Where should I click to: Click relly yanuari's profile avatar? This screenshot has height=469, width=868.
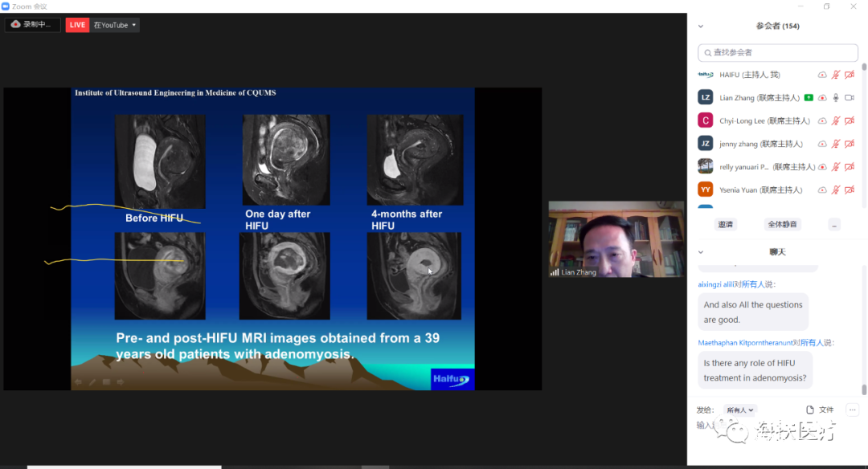tap(705, 166)
